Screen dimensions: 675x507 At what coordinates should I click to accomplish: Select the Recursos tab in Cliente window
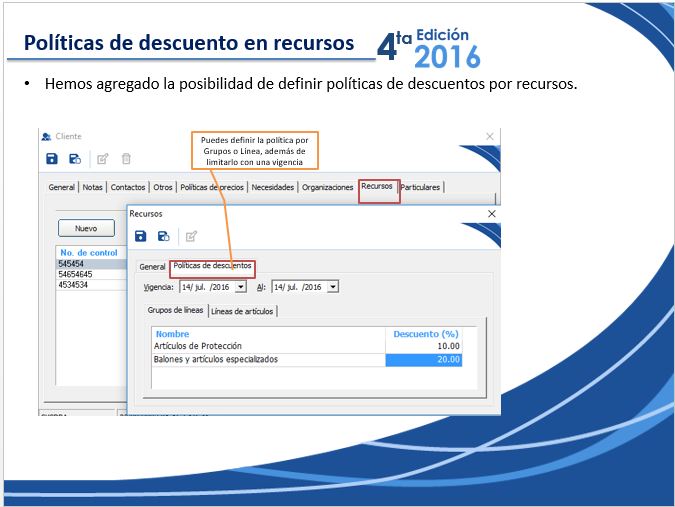coord(377,186)
